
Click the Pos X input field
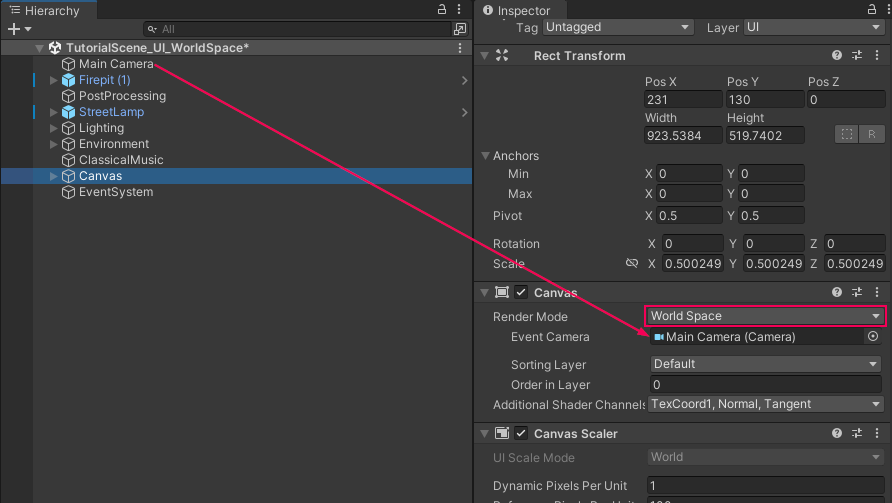coord(683,100)
